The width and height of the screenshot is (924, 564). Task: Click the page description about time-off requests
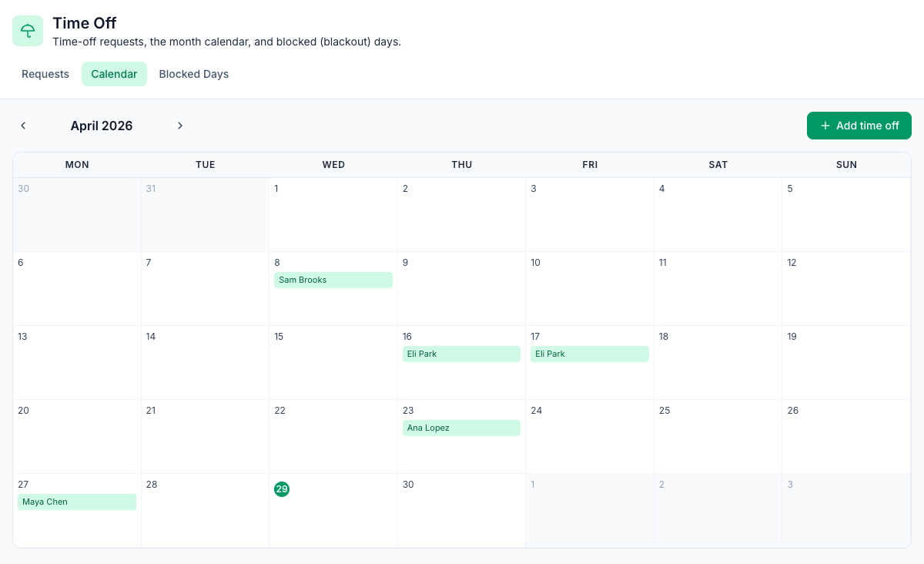[x=227, y=42]
